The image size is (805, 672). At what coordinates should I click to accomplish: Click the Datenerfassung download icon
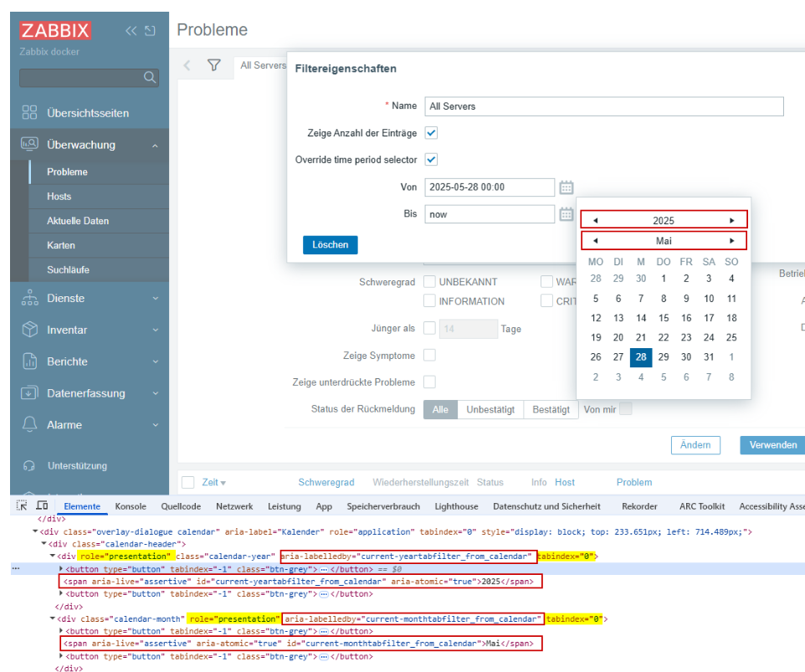30,392
